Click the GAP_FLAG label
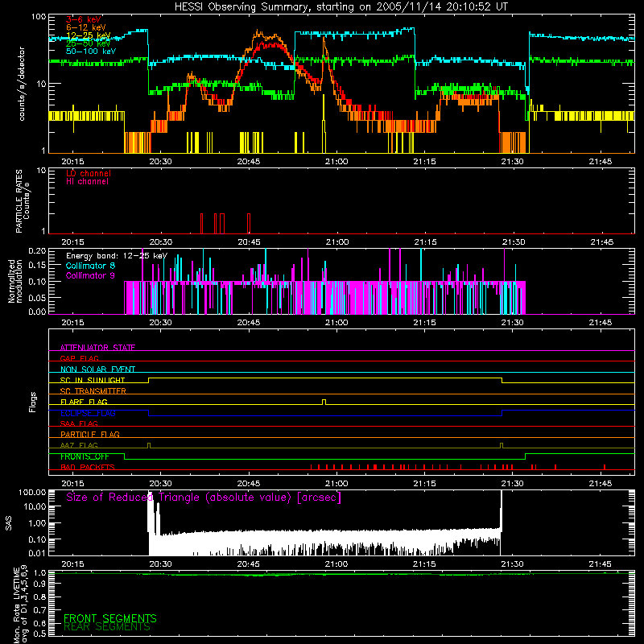 [x=79, y=358]
